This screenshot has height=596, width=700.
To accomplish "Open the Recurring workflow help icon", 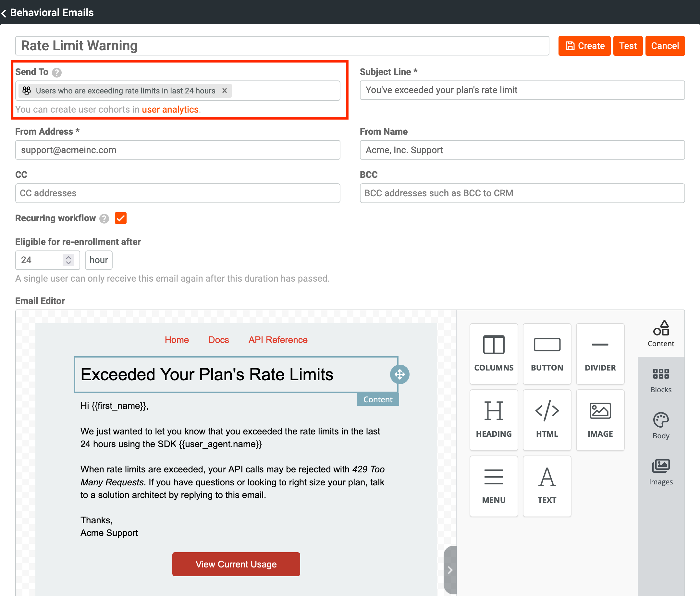I will 104,218.
